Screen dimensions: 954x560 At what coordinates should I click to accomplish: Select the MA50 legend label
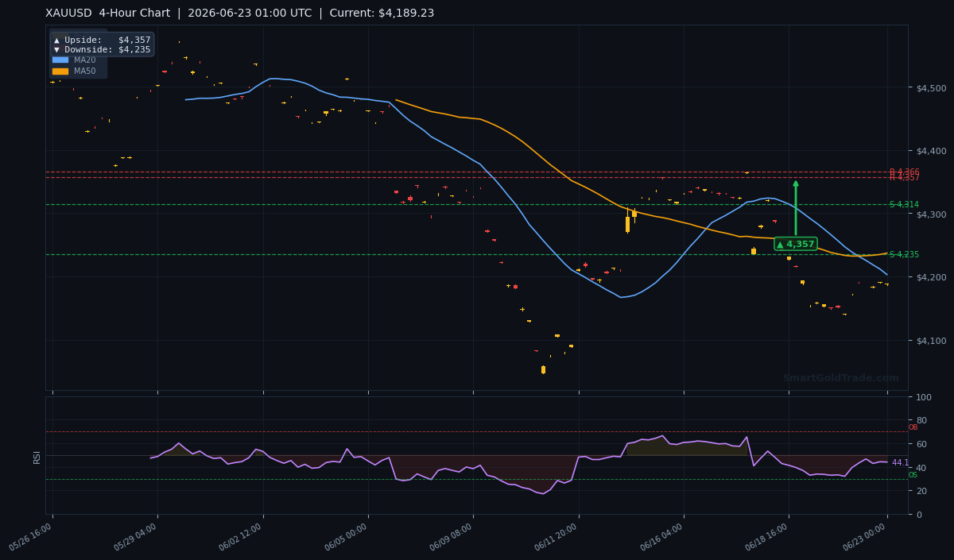tap(85, 71)
